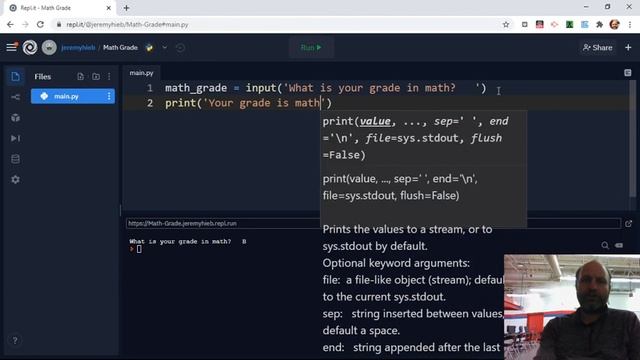Select the Repl.it - Math Grade browser tab

click(x=60, y=8)
